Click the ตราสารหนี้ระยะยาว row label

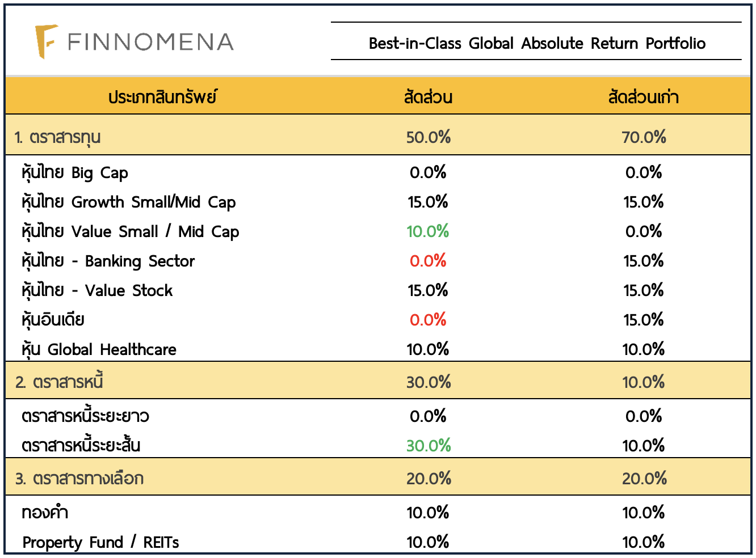tap(85, 416)
